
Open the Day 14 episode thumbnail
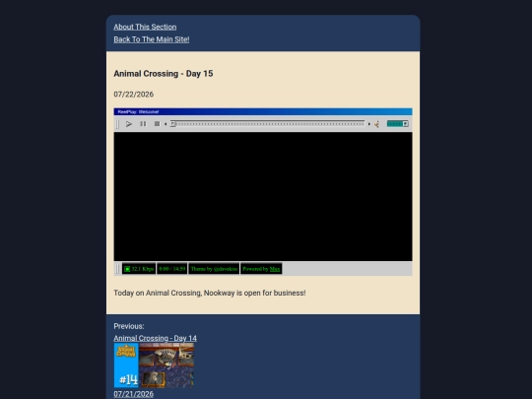154,366
